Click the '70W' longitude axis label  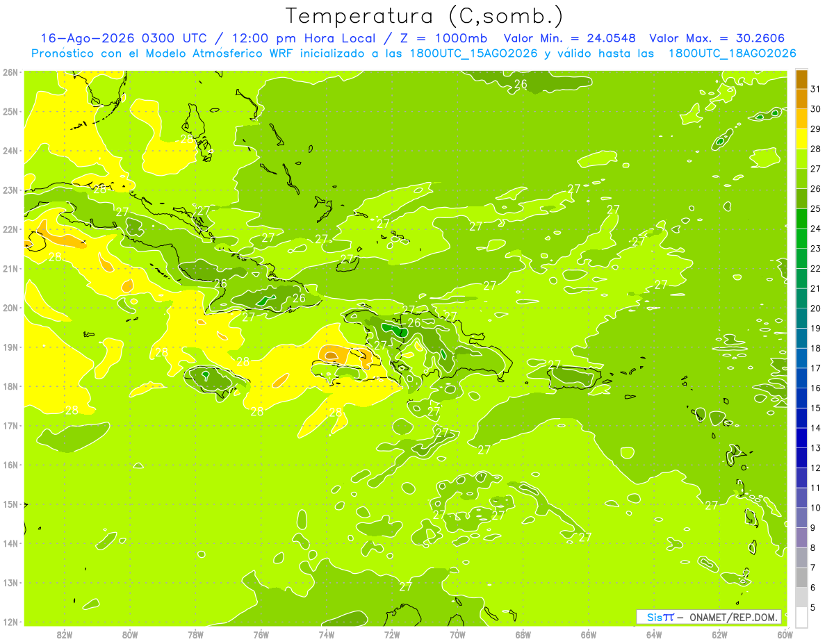[457, 634]
